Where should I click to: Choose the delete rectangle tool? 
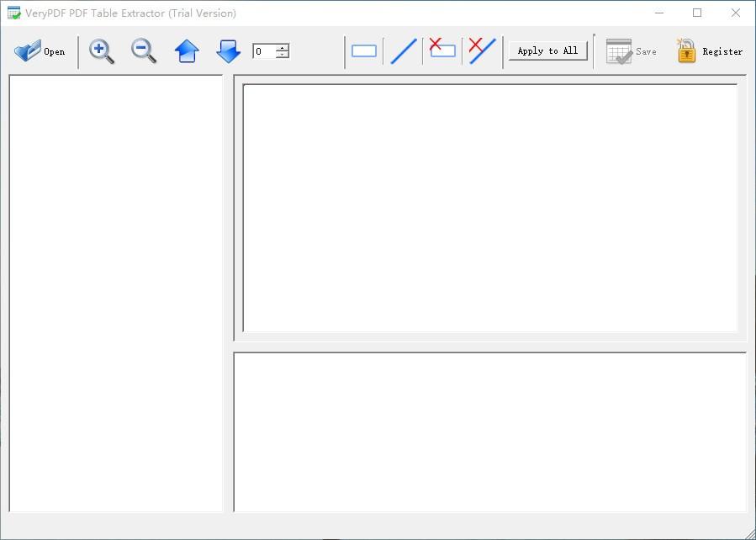click(x=441, y=50)
